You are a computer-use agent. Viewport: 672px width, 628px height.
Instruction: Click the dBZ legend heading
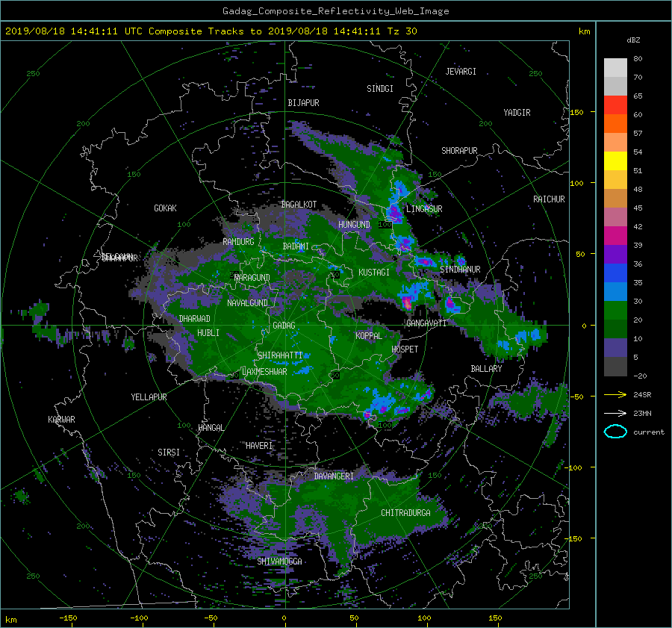pos(633,40)
